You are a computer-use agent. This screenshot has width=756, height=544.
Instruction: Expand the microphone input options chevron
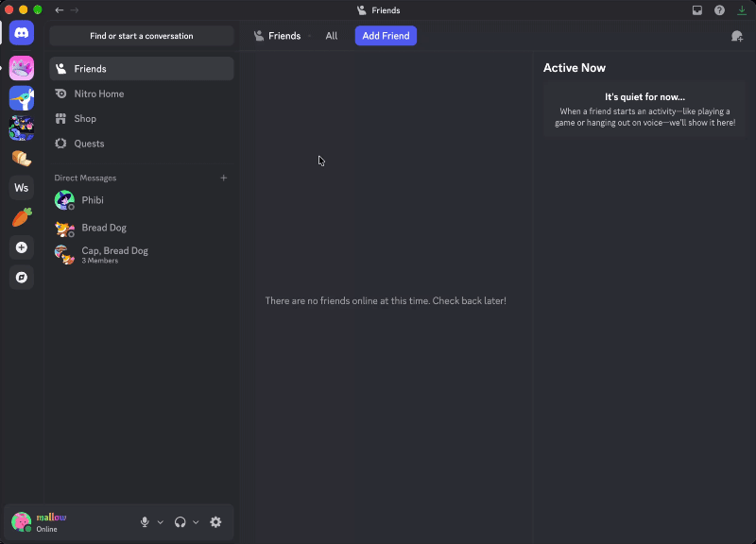(x=161, y=522)
